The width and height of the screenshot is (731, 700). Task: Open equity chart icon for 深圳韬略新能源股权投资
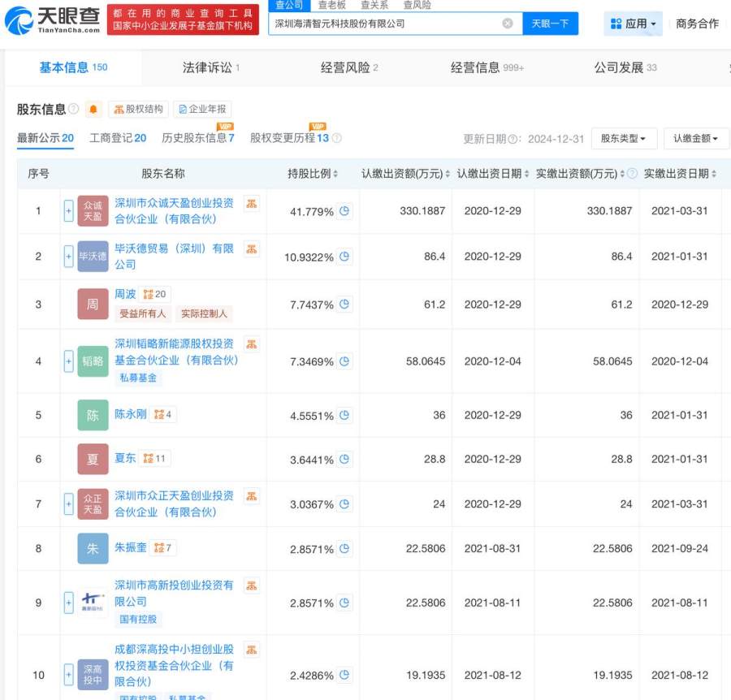point(252,344)
